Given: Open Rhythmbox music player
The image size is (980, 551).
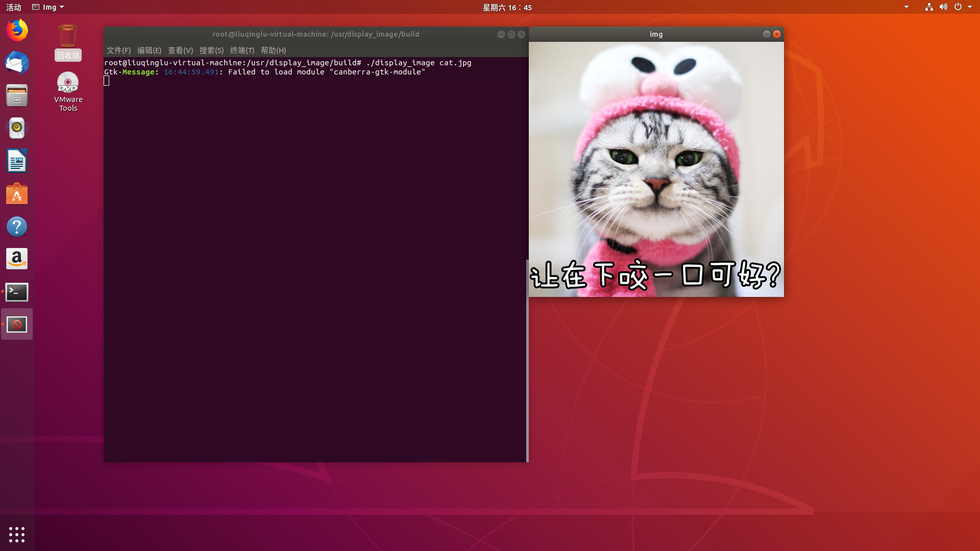Looking at the screenshot, I should coord(17,128).
